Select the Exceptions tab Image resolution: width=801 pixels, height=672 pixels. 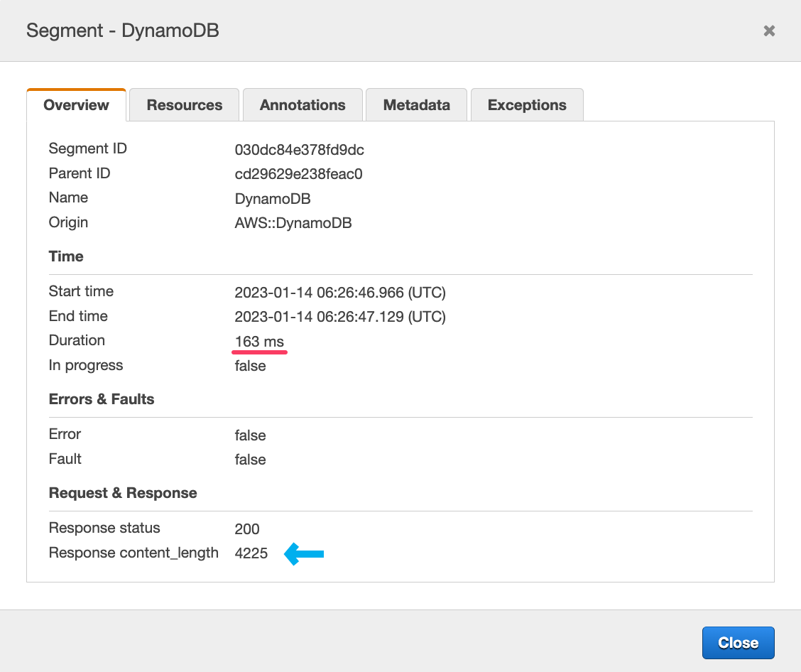[x=527, y=104]
